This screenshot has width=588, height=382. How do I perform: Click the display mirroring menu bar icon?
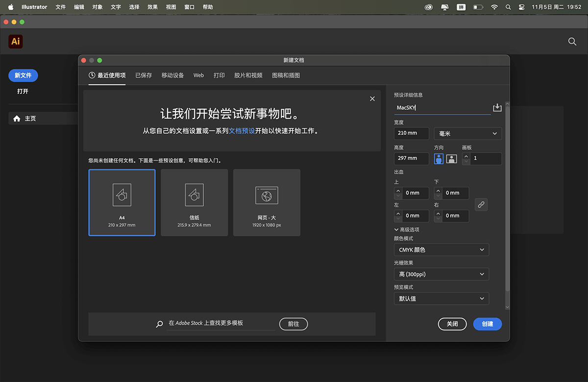[445, 7]
